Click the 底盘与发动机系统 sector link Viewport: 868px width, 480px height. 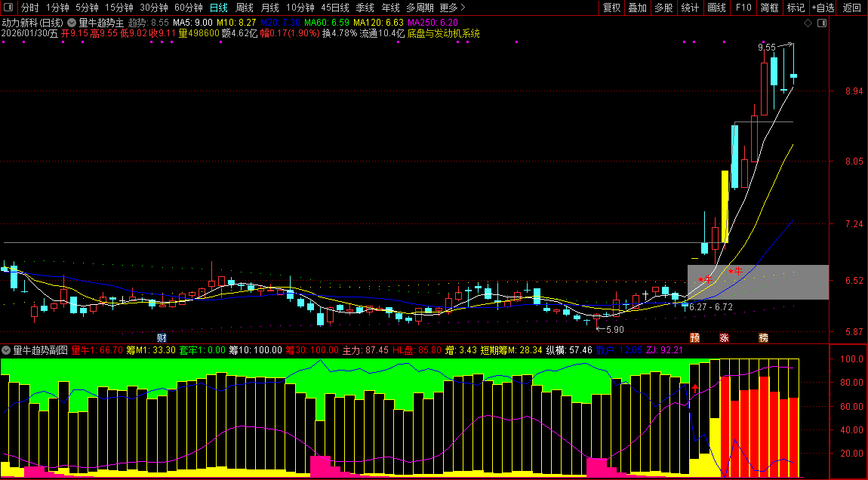tap(443, 33)
